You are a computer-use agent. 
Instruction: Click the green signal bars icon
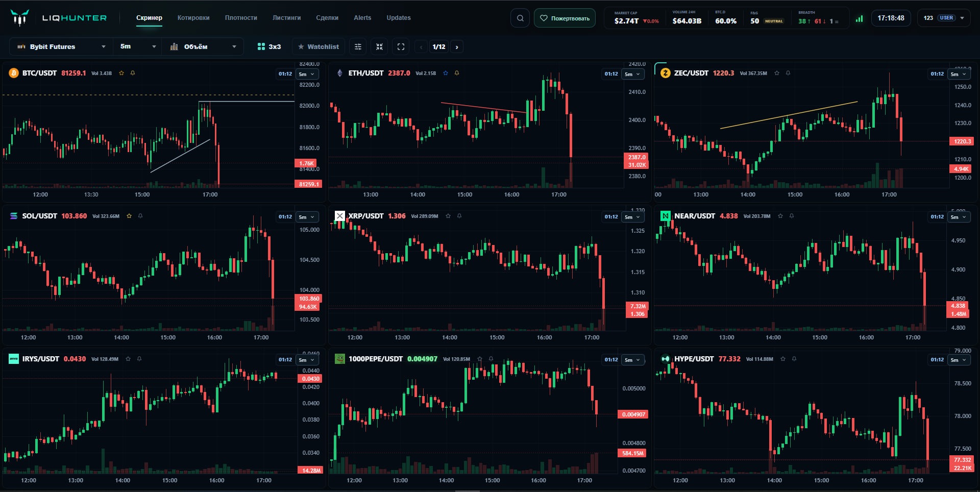click(860, 18)
